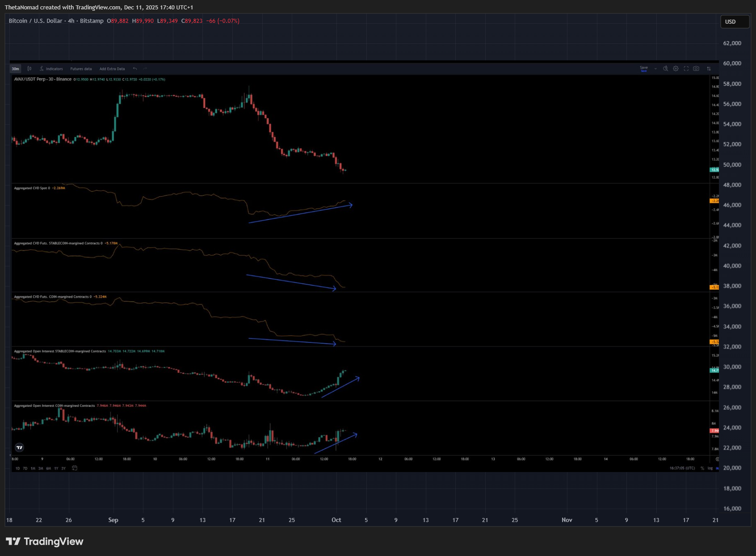Click the Oct date label on time axis
756x556 pixels.
pyautogui.click(x=336, y=520)
